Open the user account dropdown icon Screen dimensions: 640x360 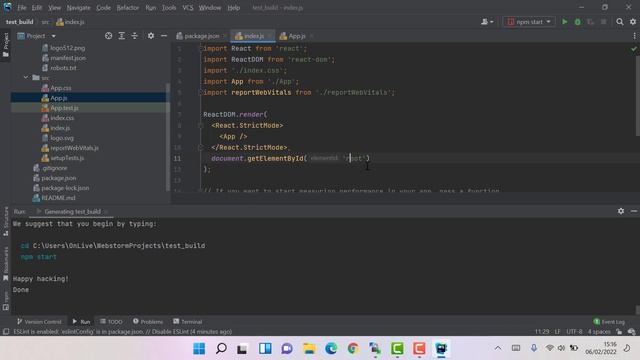point(487,22)
